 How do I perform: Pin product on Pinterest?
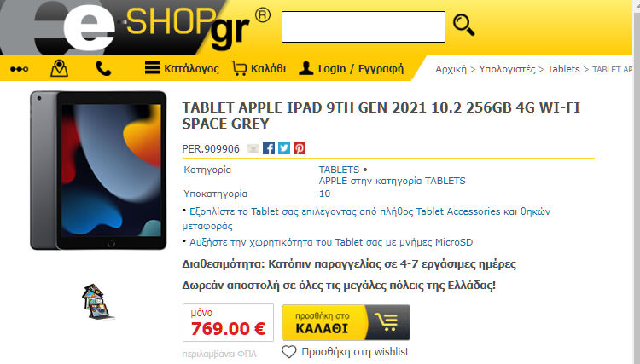(x=300, y=148)
